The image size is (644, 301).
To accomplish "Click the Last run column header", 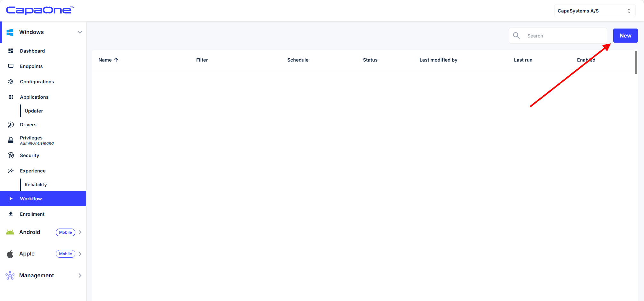I will (x=523, y=60).
